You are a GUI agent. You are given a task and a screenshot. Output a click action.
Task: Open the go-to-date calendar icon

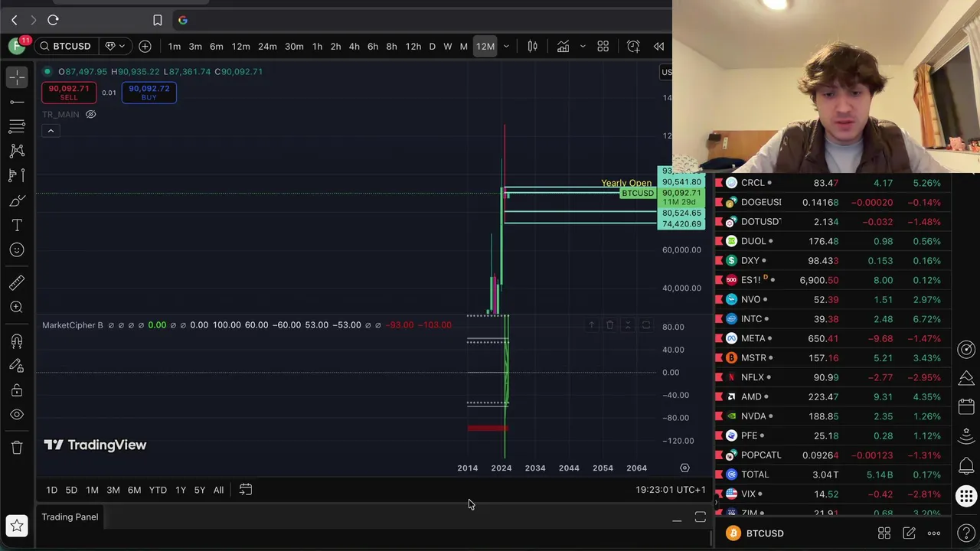coord(245,490)
